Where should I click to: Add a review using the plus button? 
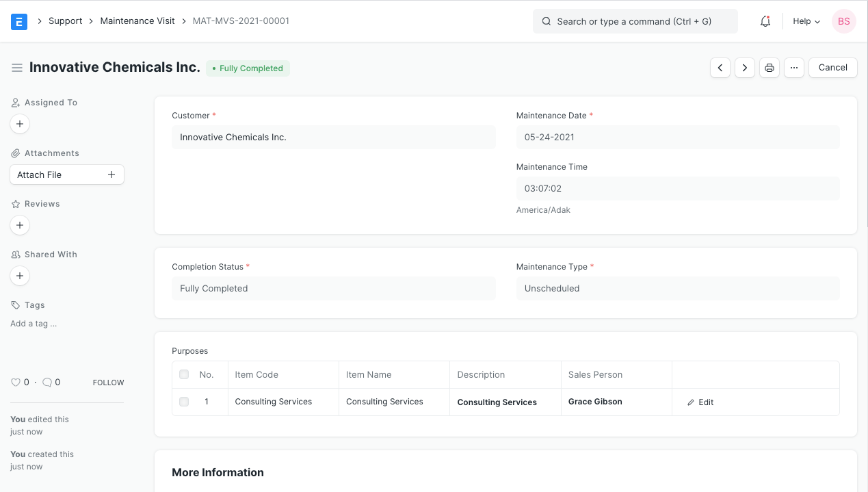click(20, 225)
